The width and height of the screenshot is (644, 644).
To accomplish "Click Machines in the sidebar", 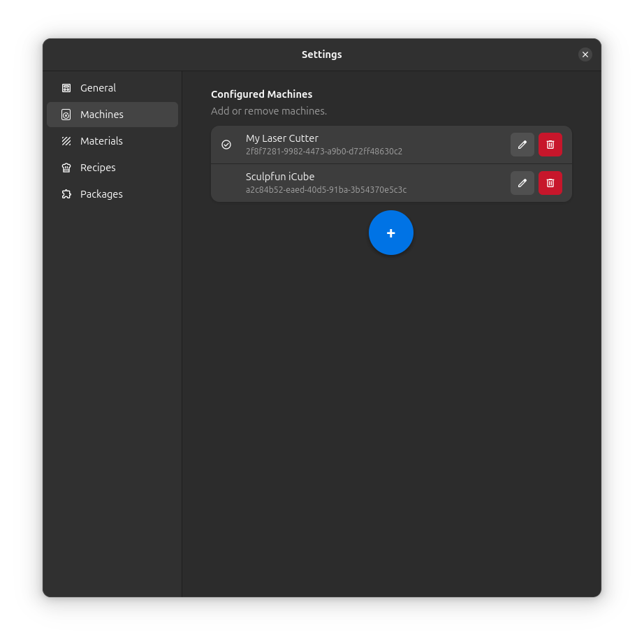I will 102,115.
